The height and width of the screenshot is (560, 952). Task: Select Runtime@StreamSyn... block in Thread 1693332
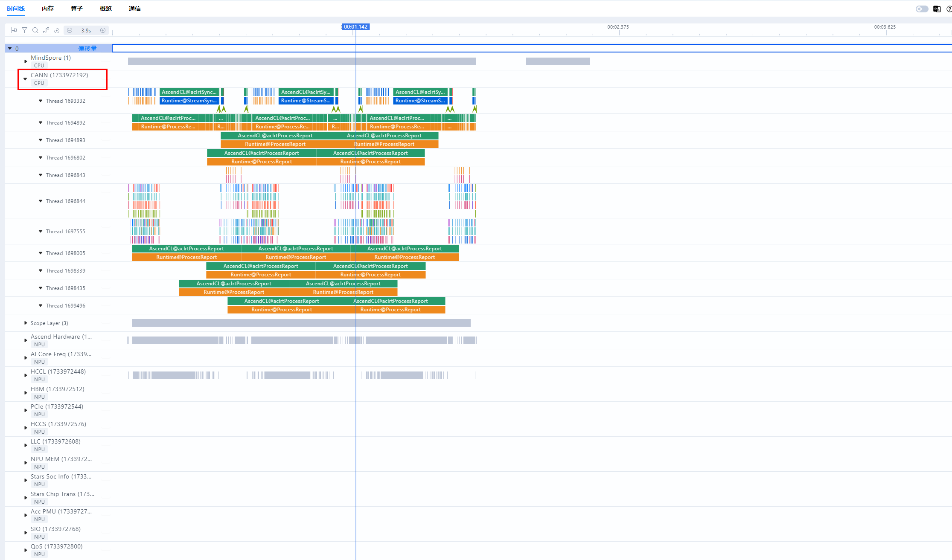pyautogui.click(x=189, y=101)
